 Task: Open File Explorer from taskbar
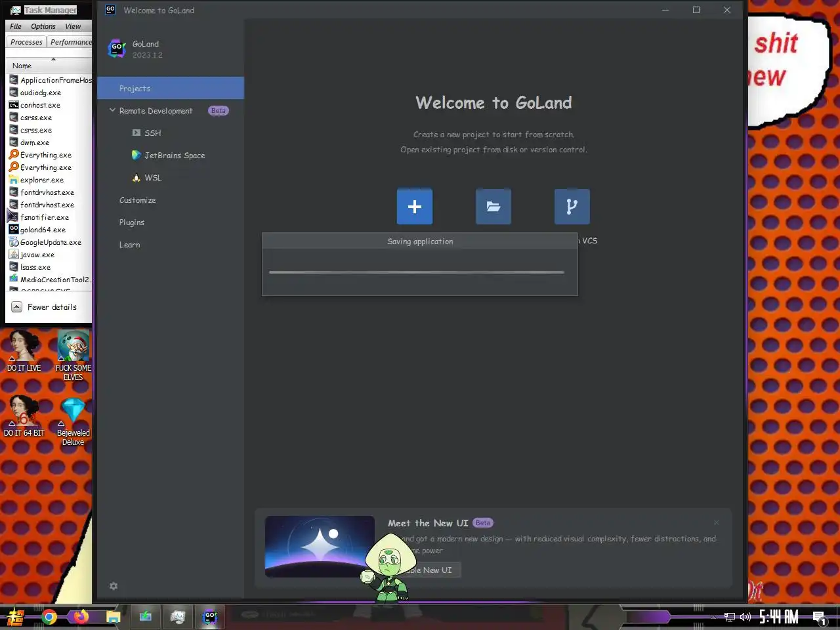(113, 617)
